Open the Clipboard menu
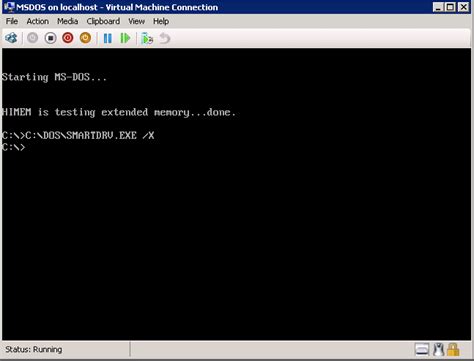The width and height of the screenshot is (474, 361). click(x=103, y=21)
